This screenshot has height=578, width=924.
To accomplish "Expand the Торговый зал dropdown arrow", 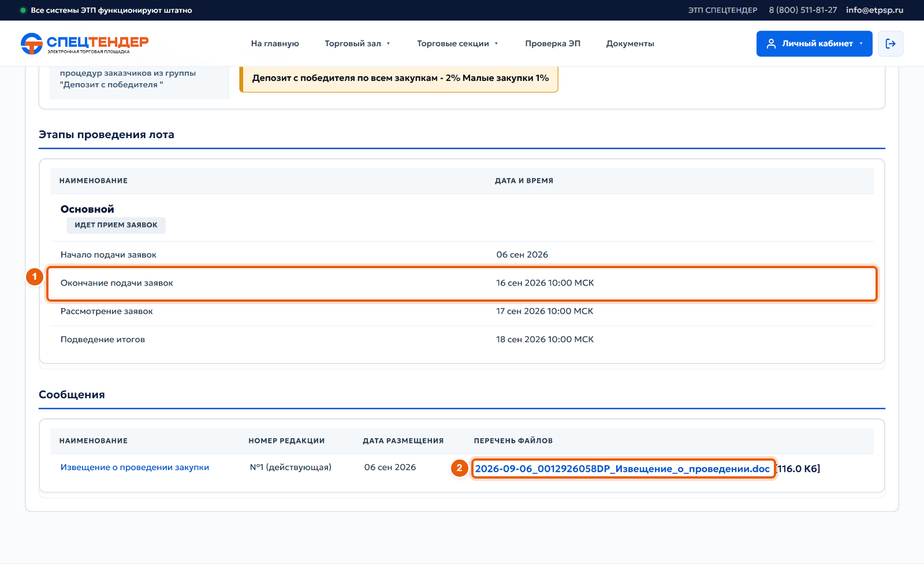I will (x=389, y=44).
